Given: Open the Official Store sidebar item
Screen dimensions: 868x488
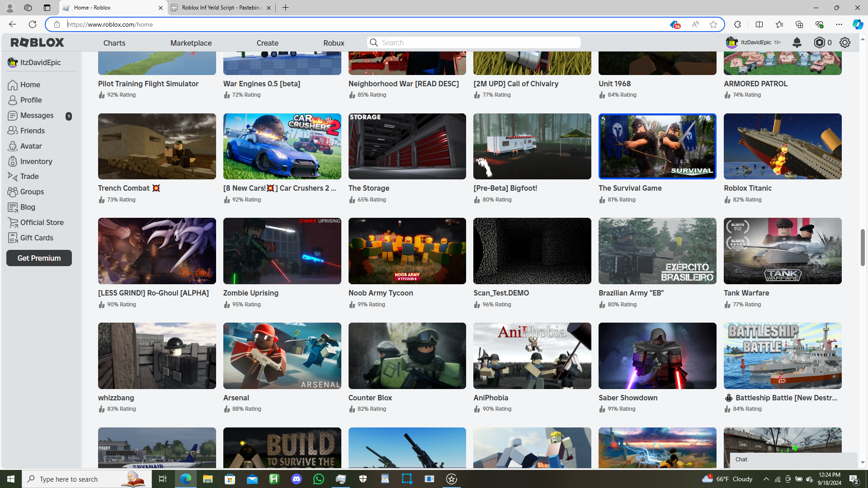Looking at the screenshot, I should 42,222.
